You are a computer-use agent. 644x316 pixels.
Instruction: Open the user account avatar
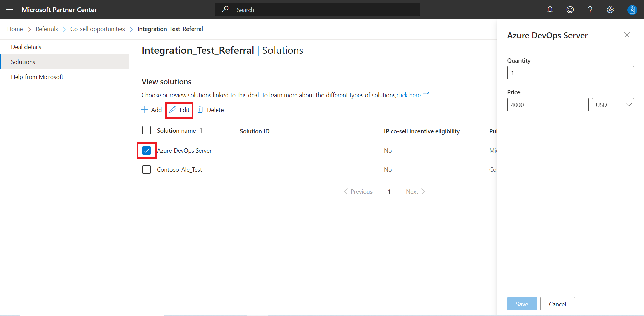632,10
